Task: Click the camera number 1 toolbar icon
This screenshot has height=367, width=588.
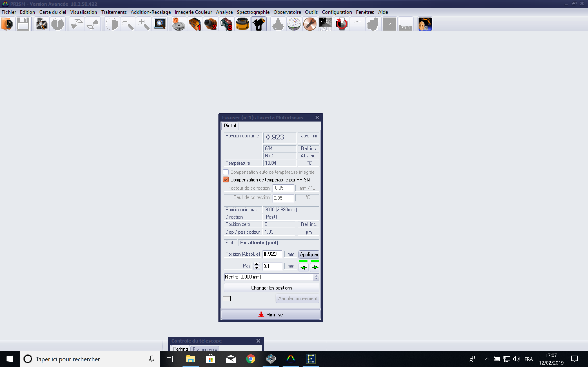Action: tap(195, 24)
